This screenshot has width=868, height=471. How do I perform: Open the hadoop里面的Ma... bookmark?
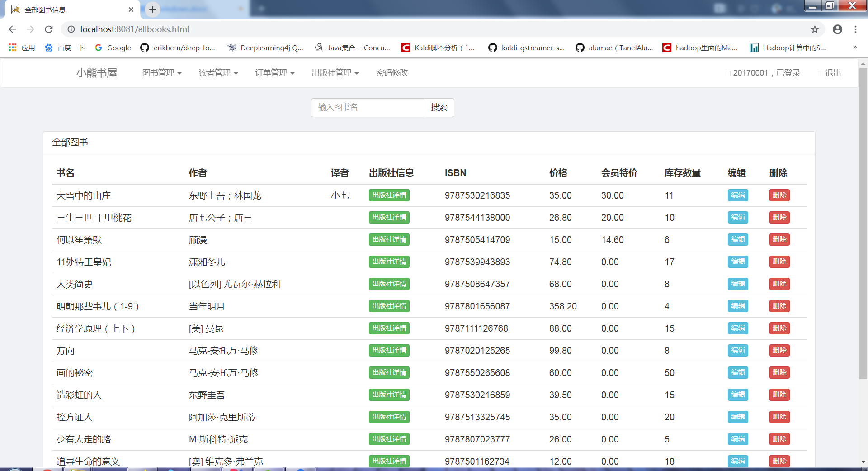coord(700,48)
